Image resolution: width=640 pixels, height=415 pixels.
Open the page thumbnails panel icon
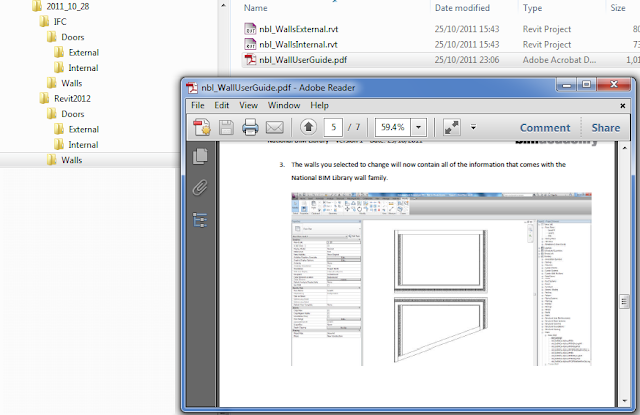200,156
